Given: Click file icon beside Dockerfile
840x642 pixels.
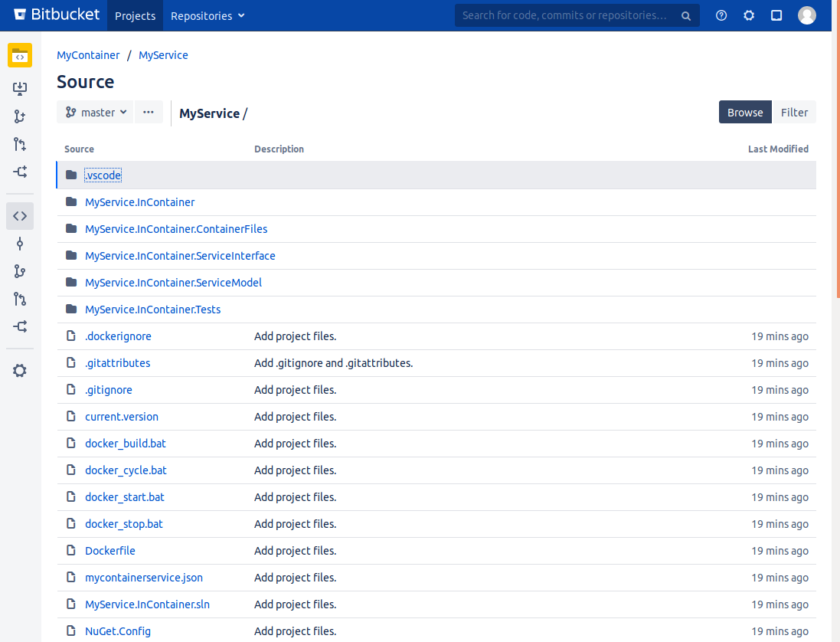Looking at the screenshot, I should pos(70,550).
